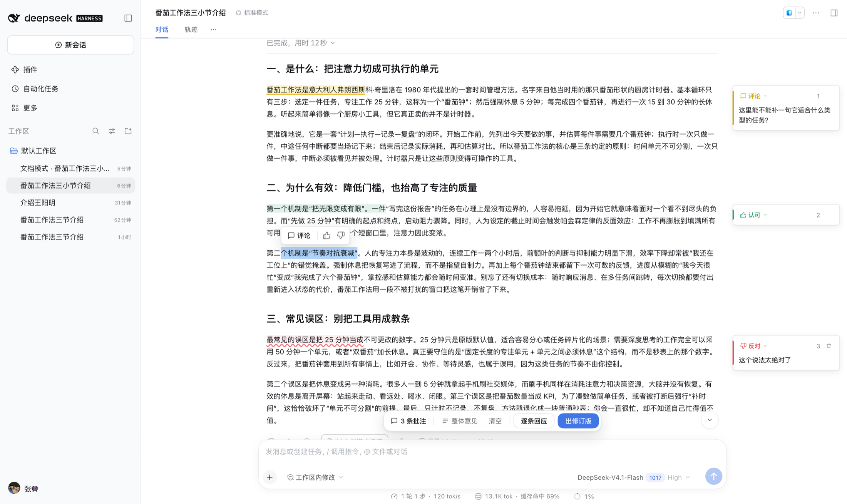The image size is (847, 504).
Task: Collapse the left sidebar panel icon
Action: click(x=128, y=18)
